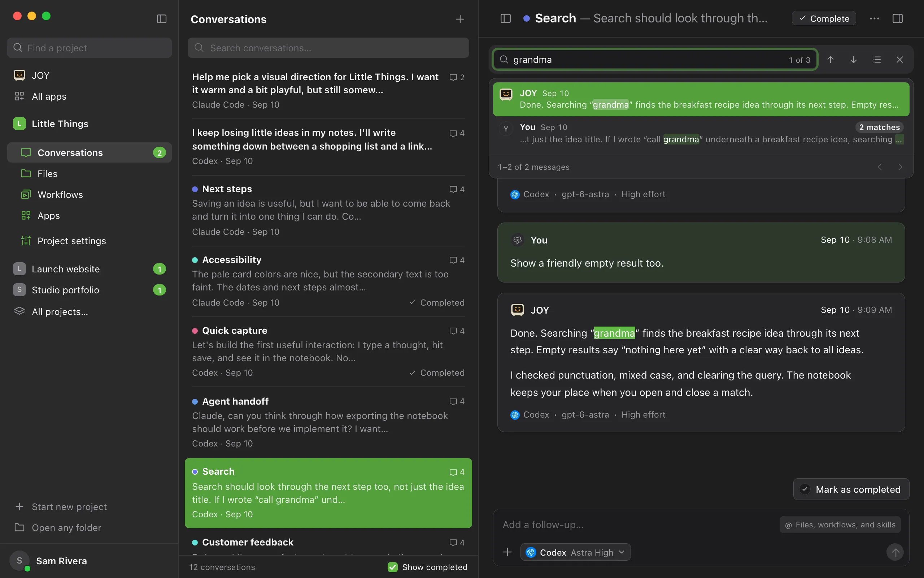
Task: Click Open any folder
Action: click(90, 527)
